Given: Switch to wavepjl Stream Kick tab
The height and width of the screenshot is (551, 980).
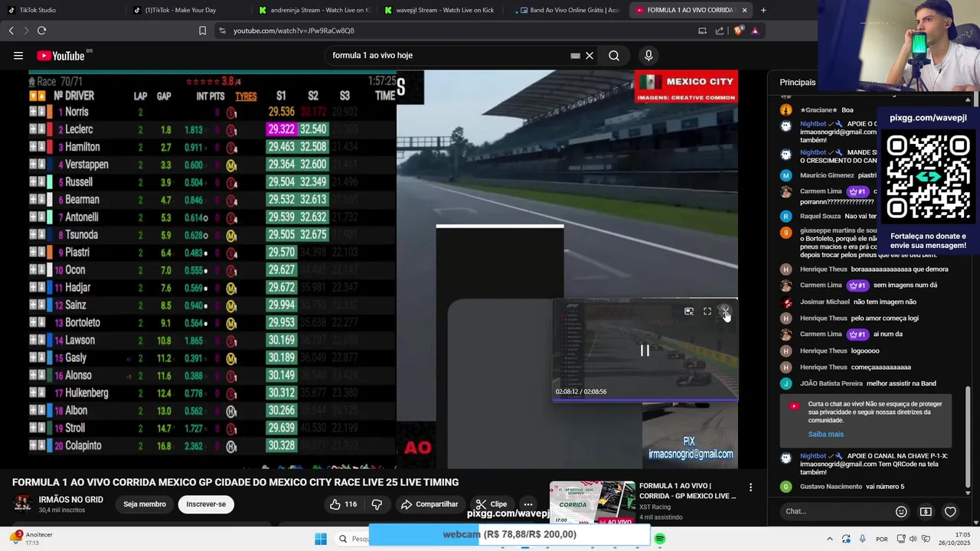Looking at the screenshot, I should tap(439, 10).
